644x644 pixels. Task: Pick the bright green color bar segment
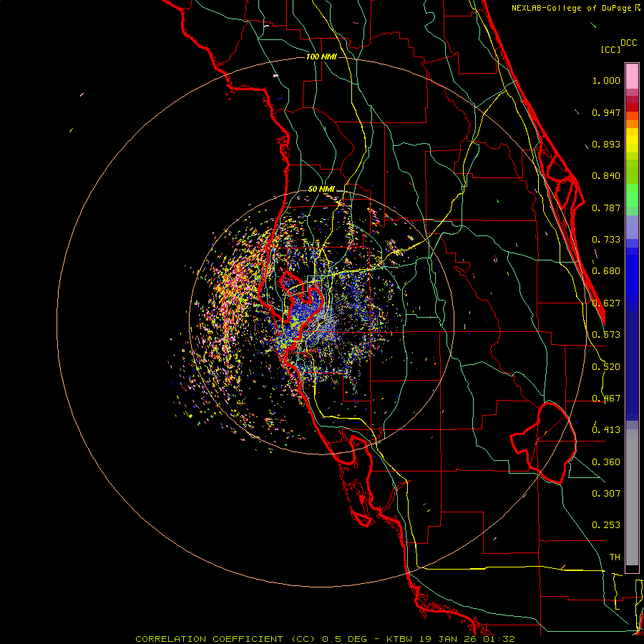coord(632,195)
